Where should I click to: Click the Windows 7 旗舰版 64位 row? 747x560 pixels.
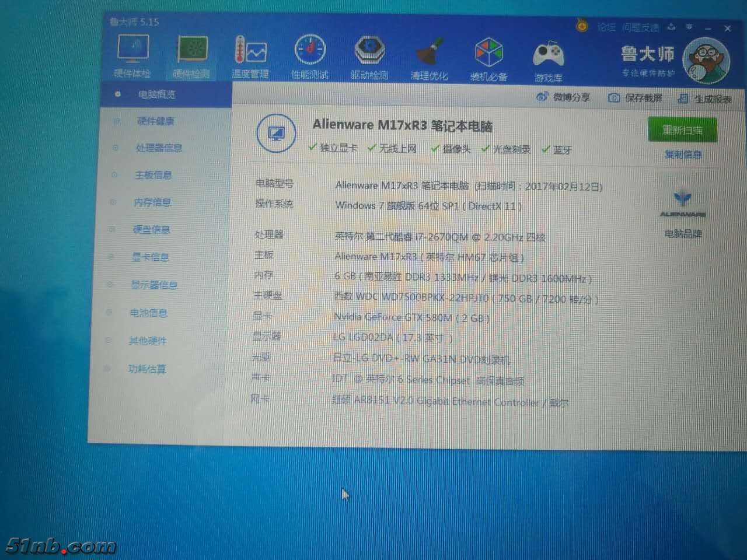point(428,206)
